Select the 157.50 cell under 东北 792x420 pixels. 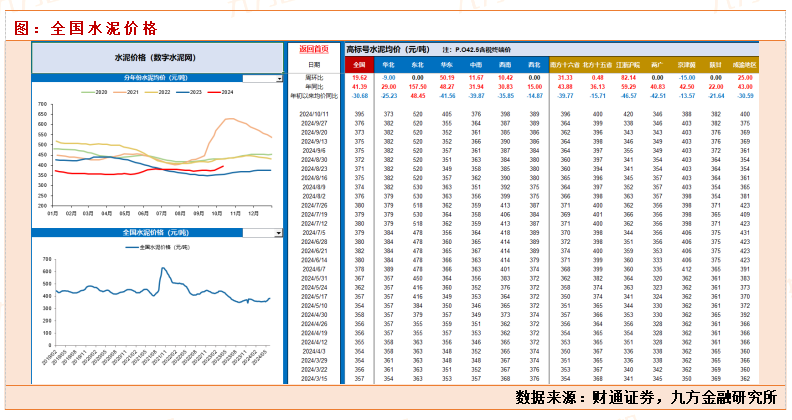pos(417,87)
